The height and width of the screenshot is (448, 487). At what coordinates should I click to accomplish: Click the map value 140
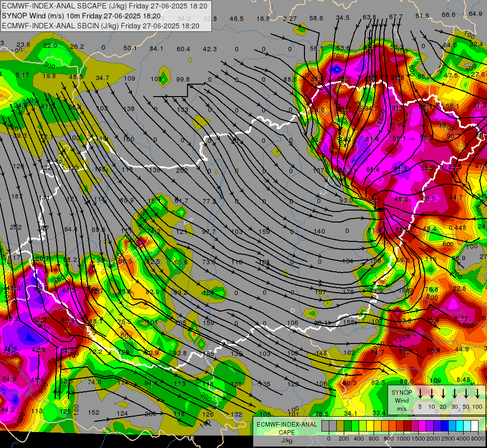point(319,231)
